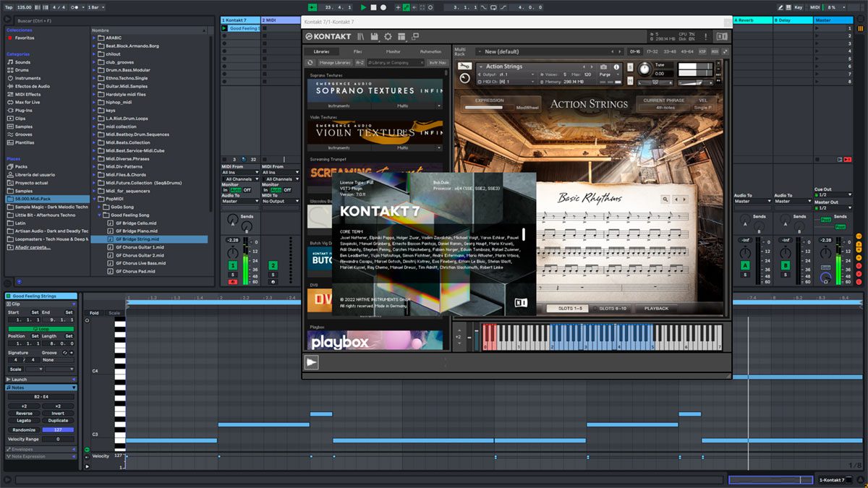Screen dimensions: 868x488
Task: Click the Legato button
Action: pos(24,421)
